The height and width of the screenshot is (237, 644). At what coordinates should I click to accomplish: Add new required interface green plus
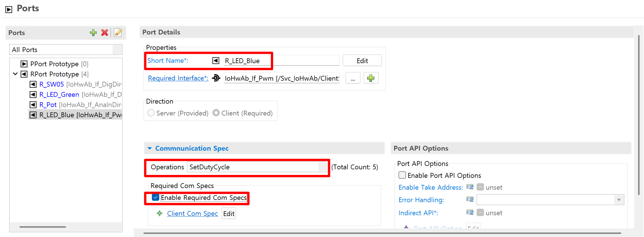click(x=371, y=78)
